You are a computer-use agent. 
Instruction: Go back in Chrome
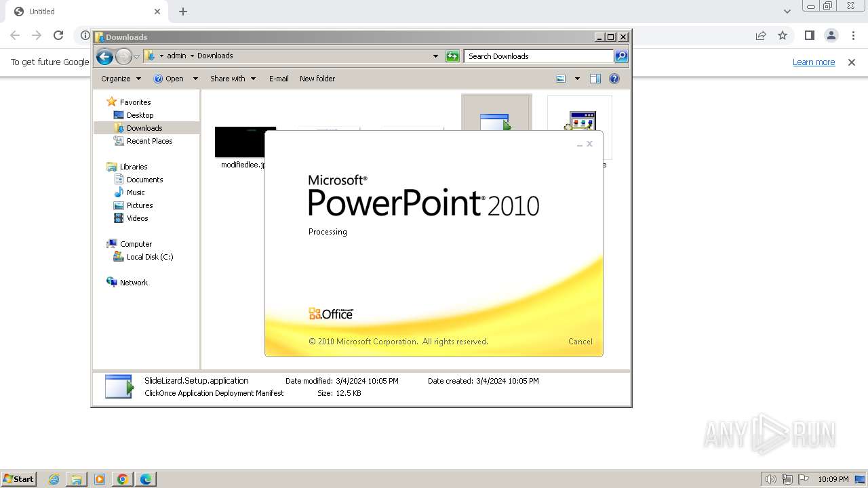15,35
